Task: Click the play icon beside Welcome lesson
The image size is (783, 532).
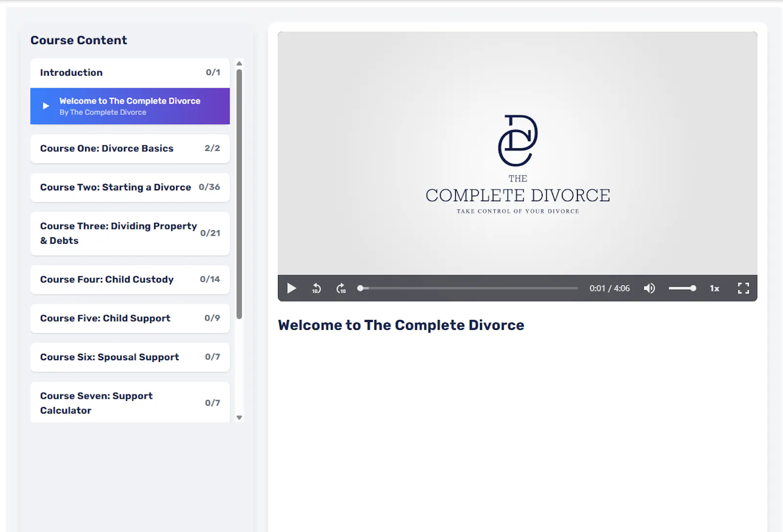Action: point(46,106)
